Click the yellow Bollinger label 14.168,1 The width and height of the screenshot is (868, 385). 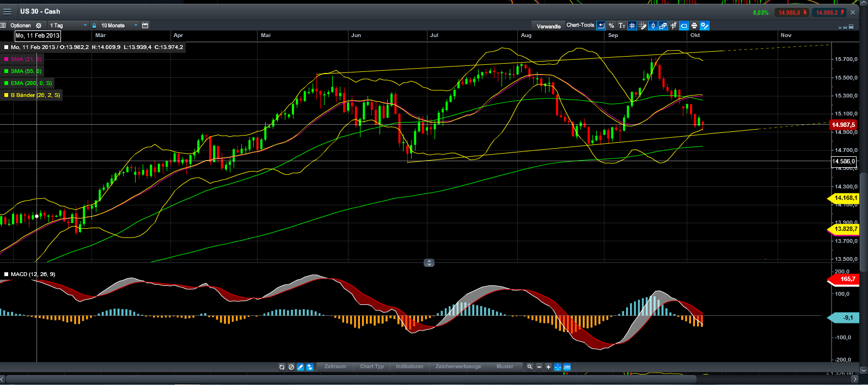pyautogui.click(x=844, y=198)
